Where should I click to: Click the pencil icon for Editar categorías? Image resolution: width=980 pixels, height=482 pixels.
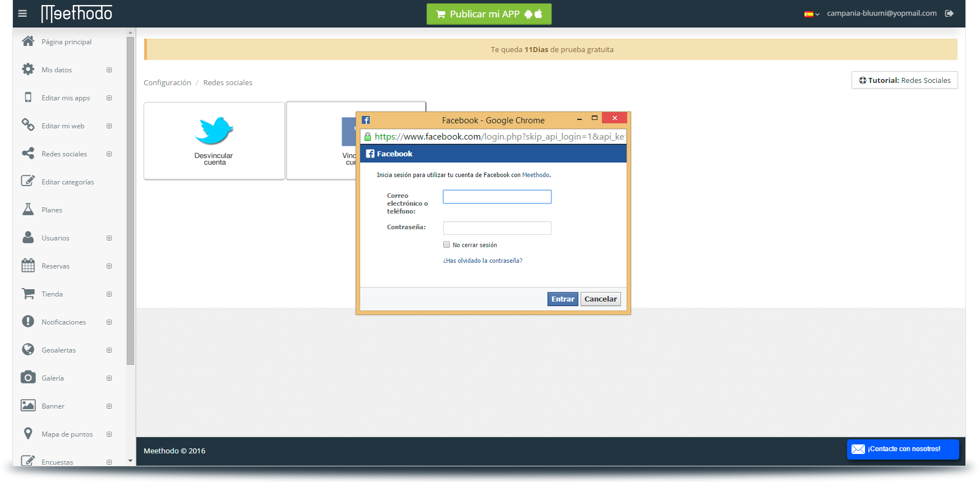click(x=28, y=180)
